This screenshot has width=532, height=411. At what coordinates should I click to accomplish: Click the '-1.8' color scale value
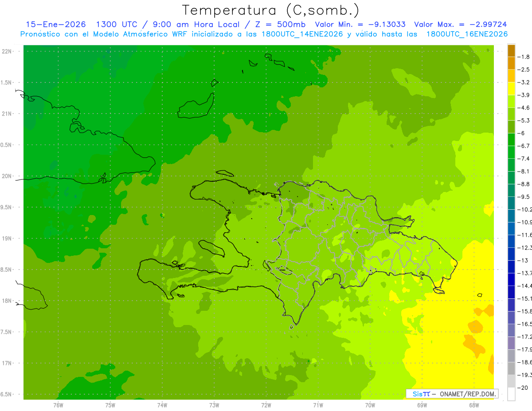tap(524, 57)
